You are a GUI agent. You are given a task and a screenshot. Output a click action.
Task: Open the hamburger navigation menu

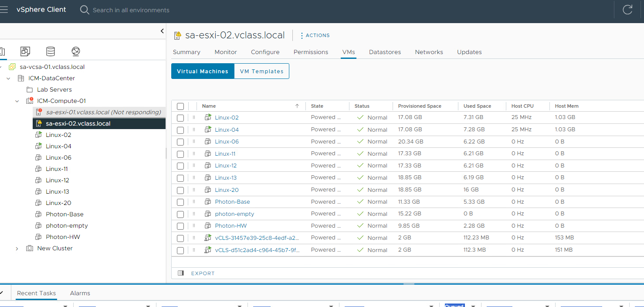[x=3, y=10]
